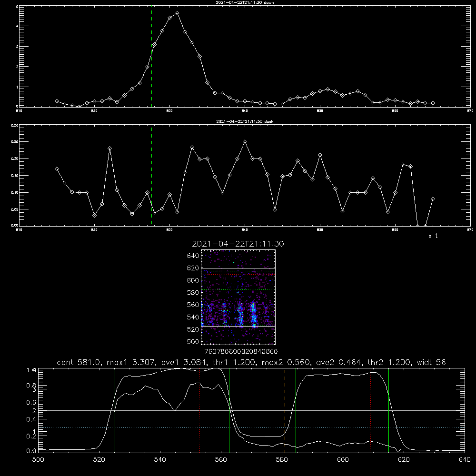This screenshot has height=476, width=476.
Task: Select the 'cent 581.0' value in stats line
Action: tap(79, 362)
